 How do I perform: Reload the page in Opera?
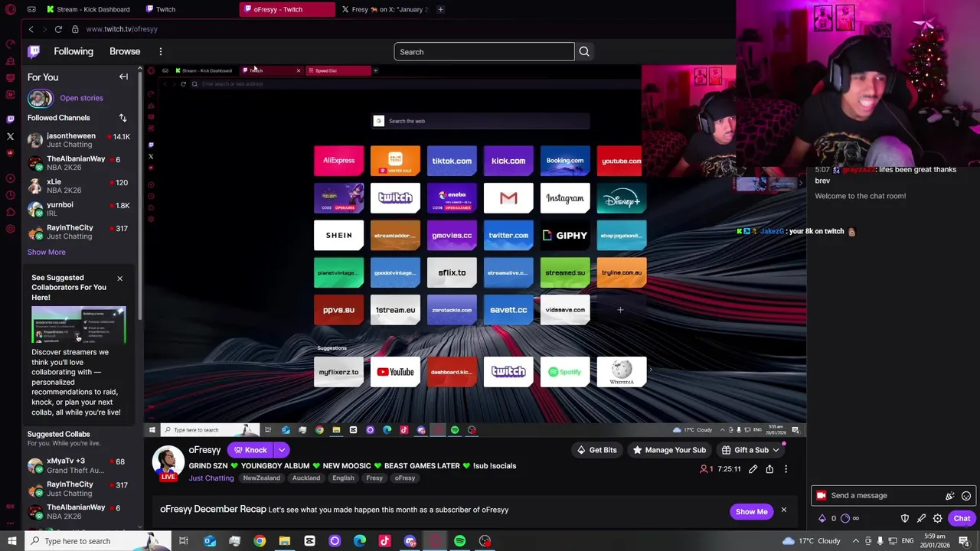(x=58, y=29)
